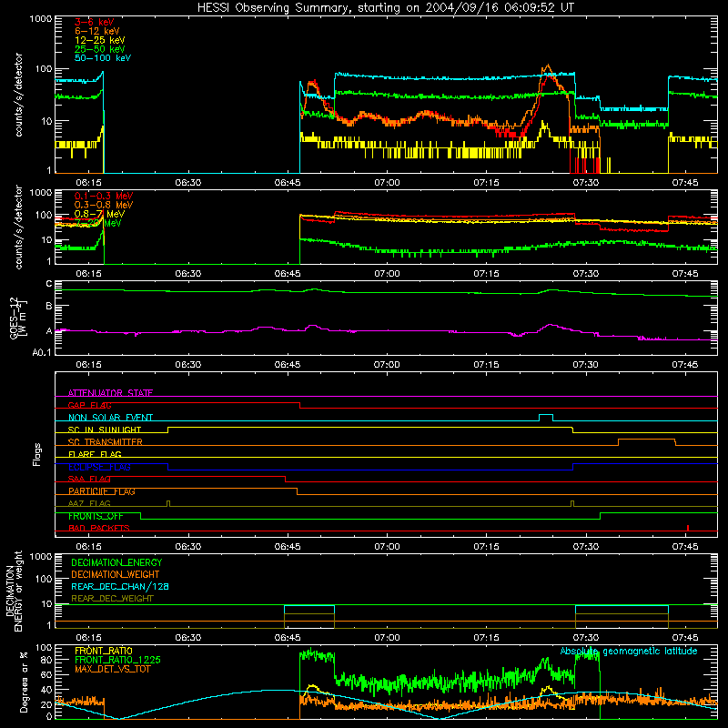
Task: Select the ATTENUATOR_STATE flag label
Action: [110, 393]
